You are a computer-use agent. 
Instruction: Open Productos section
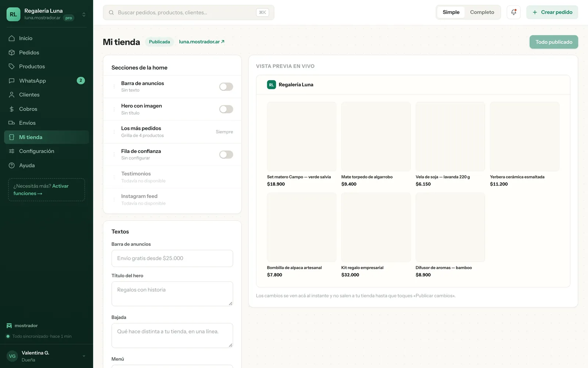(46, 67)
